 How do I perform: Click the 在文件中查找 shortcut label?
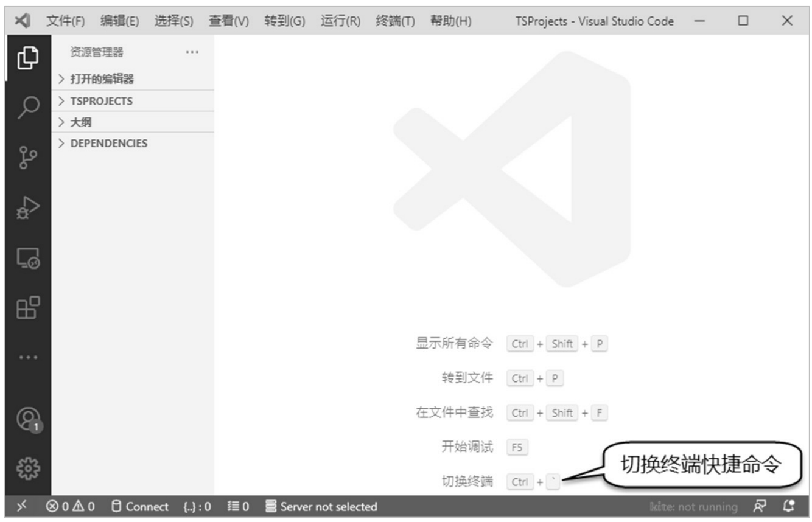[454, 412]
